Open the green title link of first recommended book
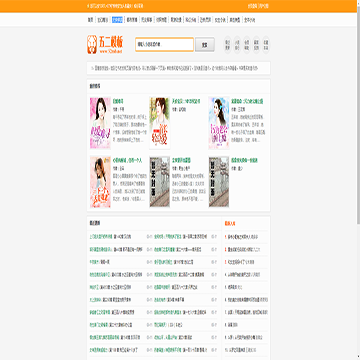 [x=118, y=101]
